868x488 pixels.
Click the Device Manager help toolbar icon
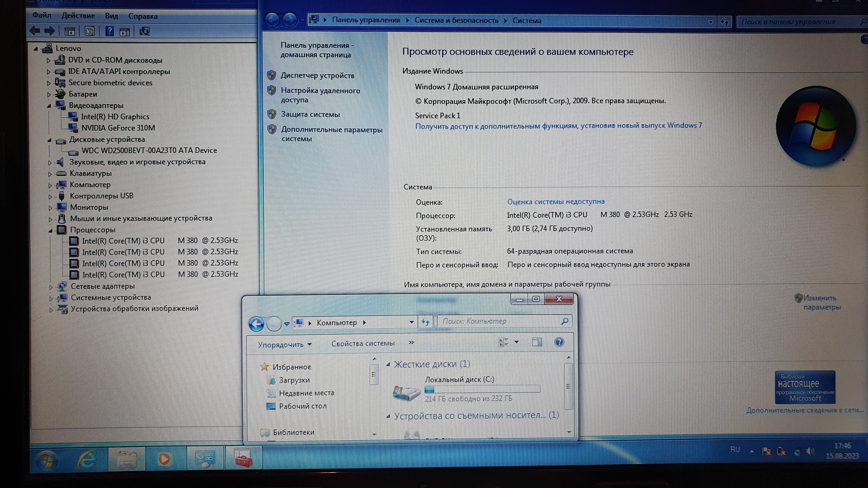[109, 31]
